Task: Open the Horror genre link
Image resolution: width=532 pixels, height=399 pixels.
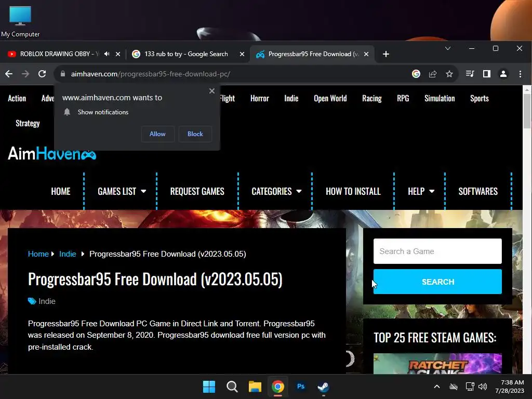Action: coord(260,98)
